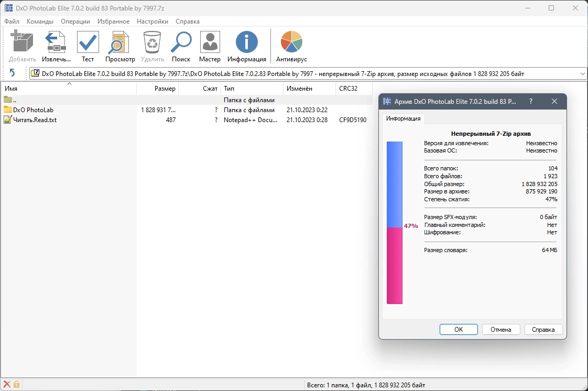Screen dimensions: 588x391
Task: Open the Избранное menu
Action: coord(113,21)
